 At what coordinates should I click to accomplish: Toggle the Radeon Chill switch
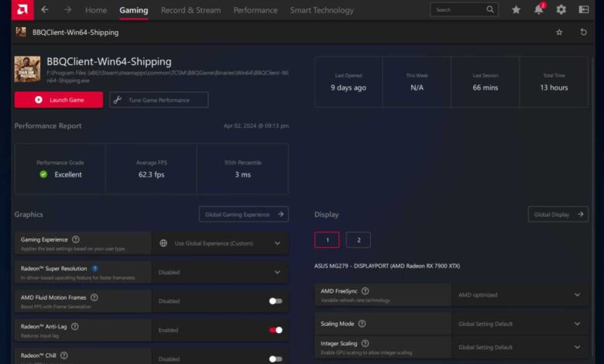(x=276, y=359)
